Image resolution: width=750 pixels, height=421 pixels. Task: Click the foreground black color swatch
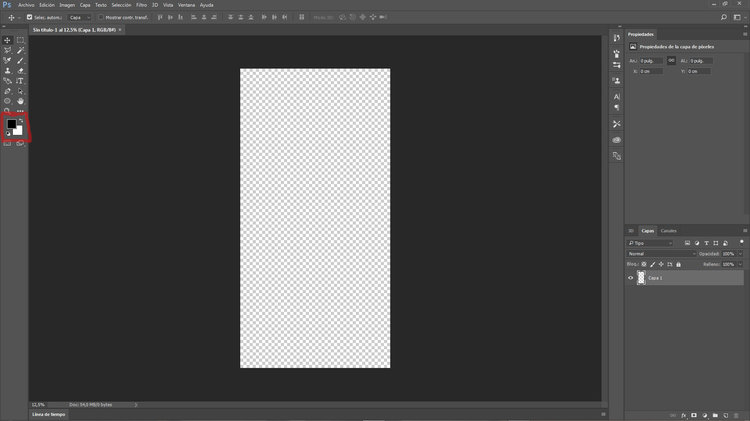11,123
